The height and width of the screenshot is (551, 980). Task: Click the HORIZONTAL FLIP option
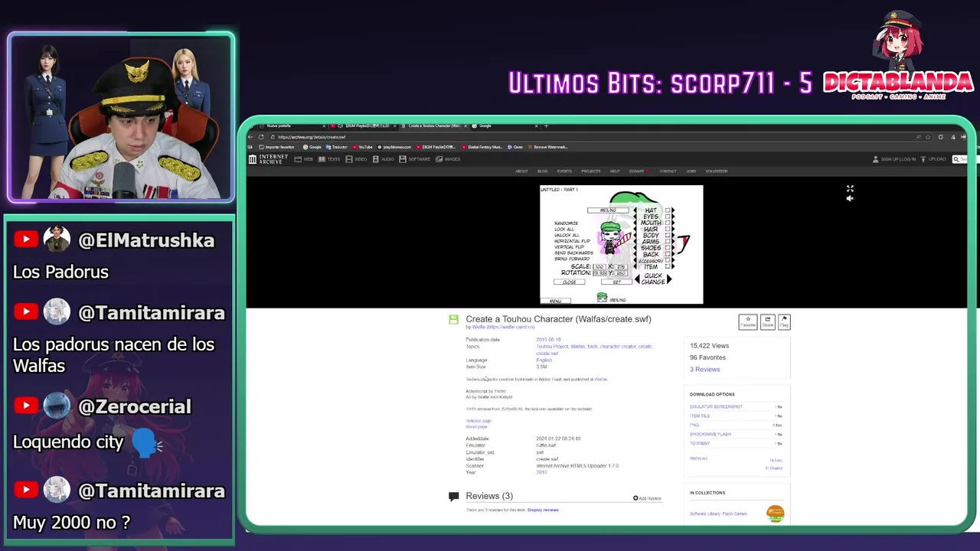[572, 241]
